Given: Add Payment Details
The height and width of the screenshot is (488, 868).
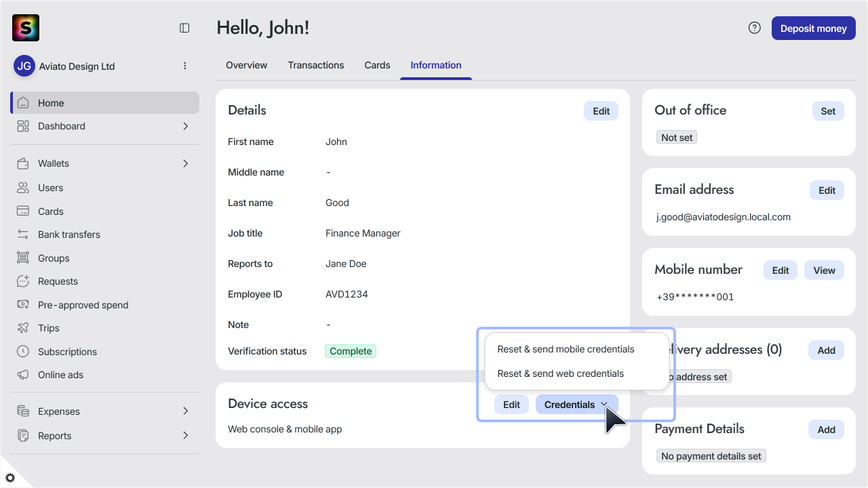Looking at the screenshot, I should (826, 430).
